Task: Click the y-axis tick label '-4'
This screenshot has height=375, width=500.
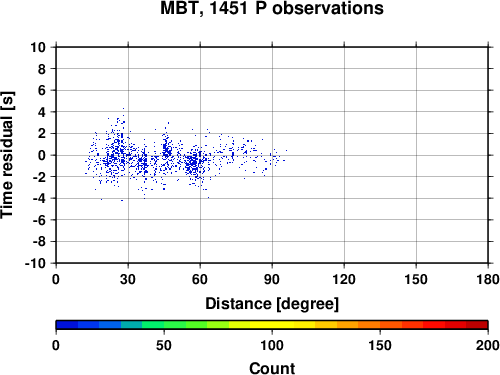Action: (x=39, y=198)
